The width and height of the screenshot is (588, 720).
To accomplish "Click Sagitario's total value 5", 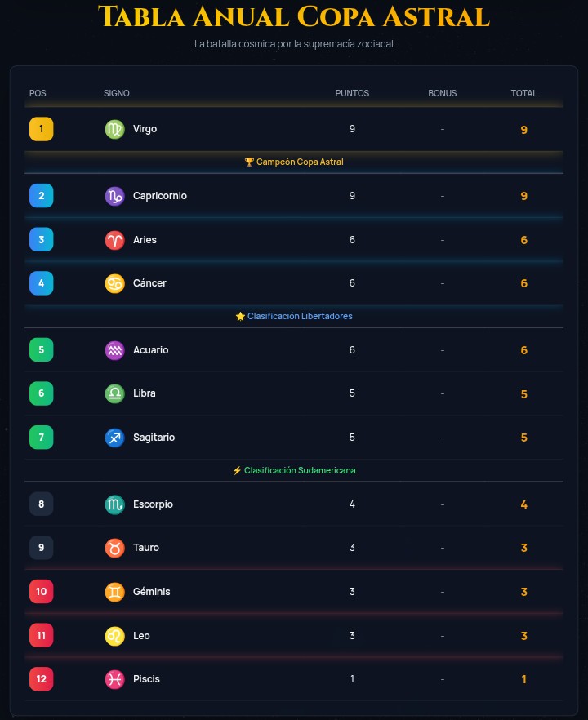I will (524, 438).
